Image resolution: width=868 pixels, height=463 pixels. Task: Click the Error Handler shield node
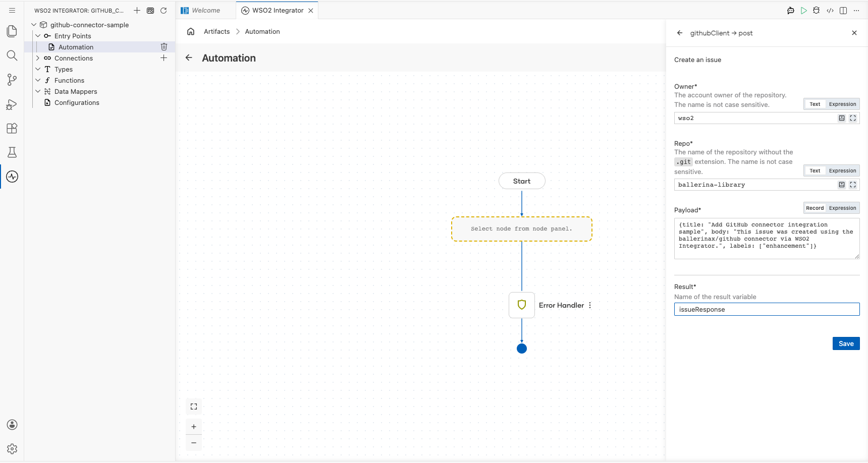point(522,305)
